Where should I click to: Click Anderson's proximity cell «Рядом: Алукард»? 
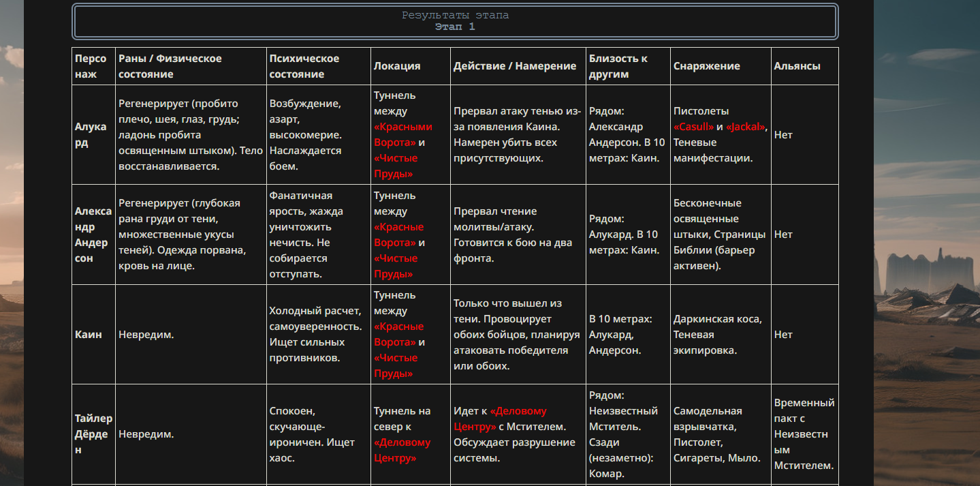pos(628,234)
